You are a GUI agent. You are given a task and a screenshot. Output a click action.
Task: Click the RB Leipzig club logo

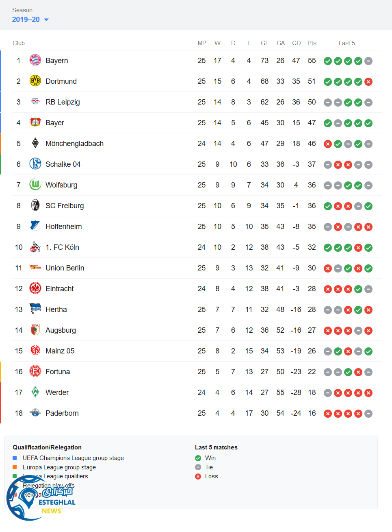(x=35, y=102)
